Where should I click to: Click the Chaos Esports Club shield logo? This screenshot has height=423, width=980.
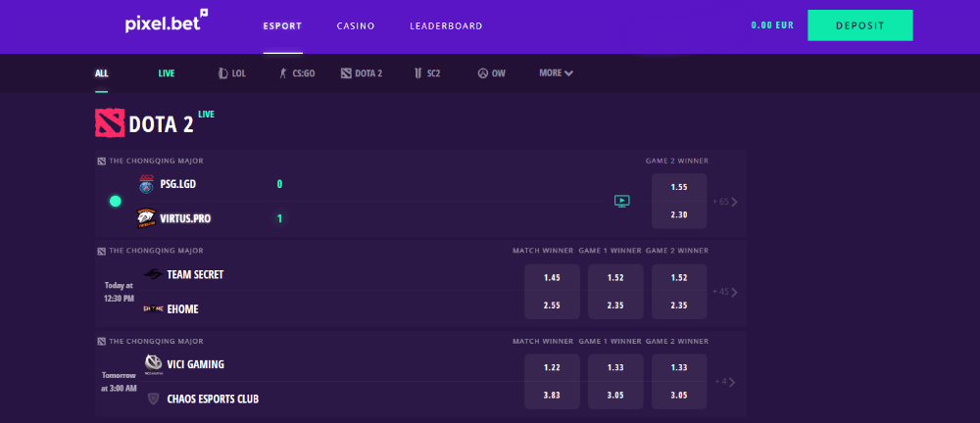153,399
